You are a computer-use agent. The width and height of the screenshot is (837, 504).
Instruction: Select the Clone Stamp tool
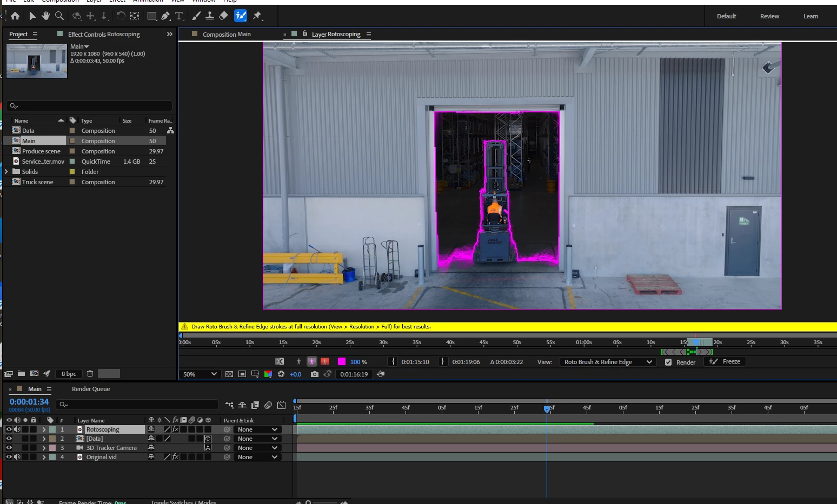(209, 16)
